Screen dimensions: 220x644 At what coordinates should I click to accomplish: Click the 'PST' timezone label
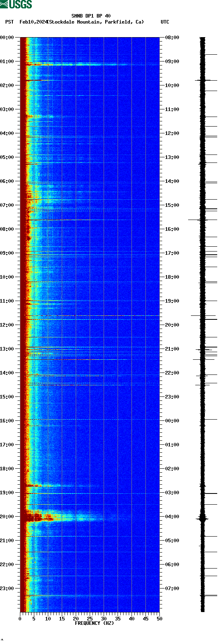[10, 22]
